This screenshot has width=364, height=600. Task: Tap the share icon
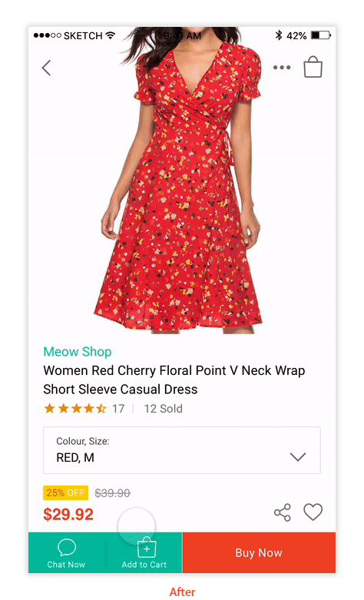pos(283,512)
